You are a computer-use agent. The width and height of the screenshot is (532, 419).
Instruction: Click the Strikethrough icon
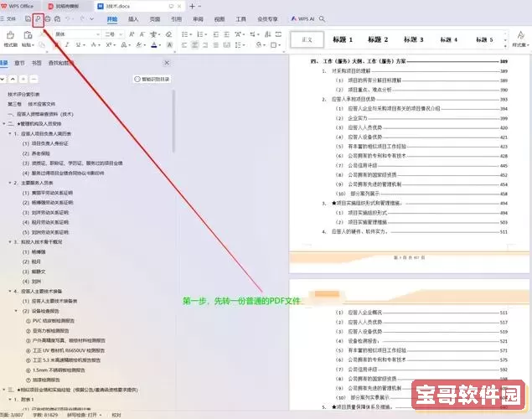93,44
